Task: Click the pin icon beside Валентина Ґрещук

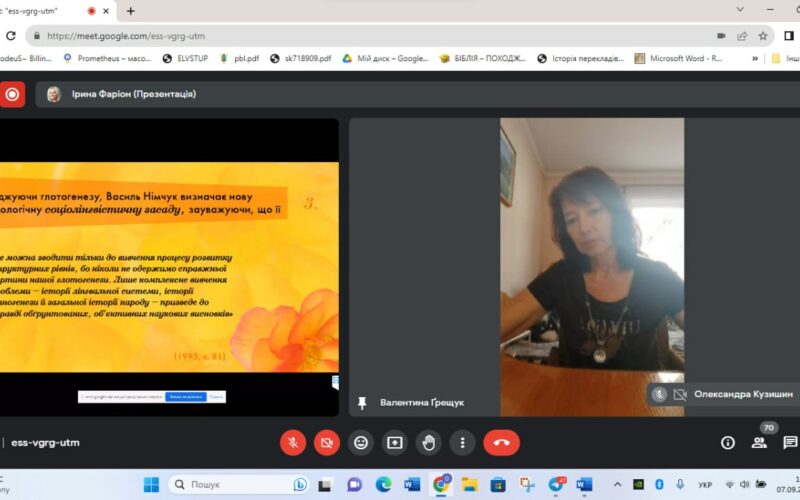Action: click(362, 402)
